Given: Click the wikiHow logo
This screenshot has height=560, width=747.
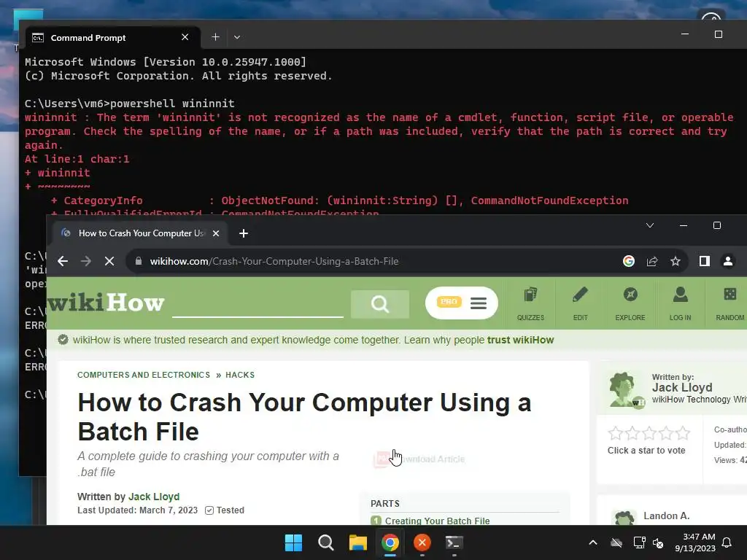Looking at the screenshot, I should point(106,303).
